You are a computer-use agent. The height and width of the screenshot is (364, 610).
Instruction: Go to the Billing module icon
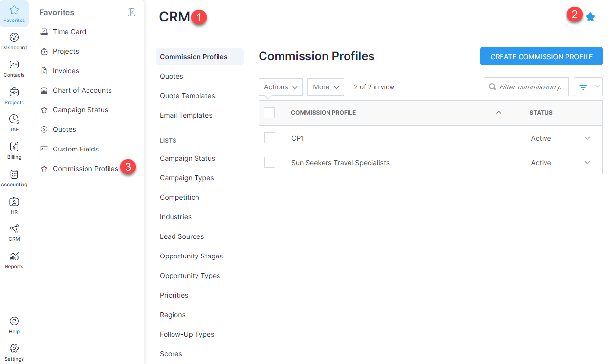point(14,147)
